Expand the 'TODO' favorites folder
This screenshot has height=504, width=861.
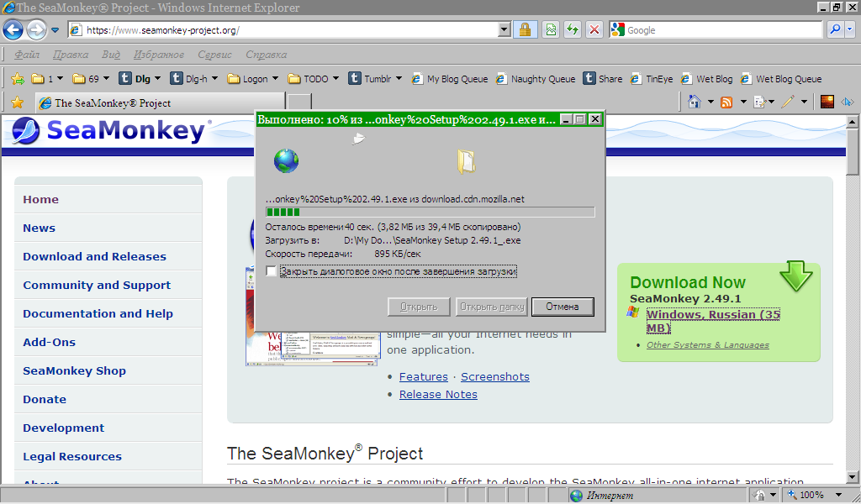(335, 79)
